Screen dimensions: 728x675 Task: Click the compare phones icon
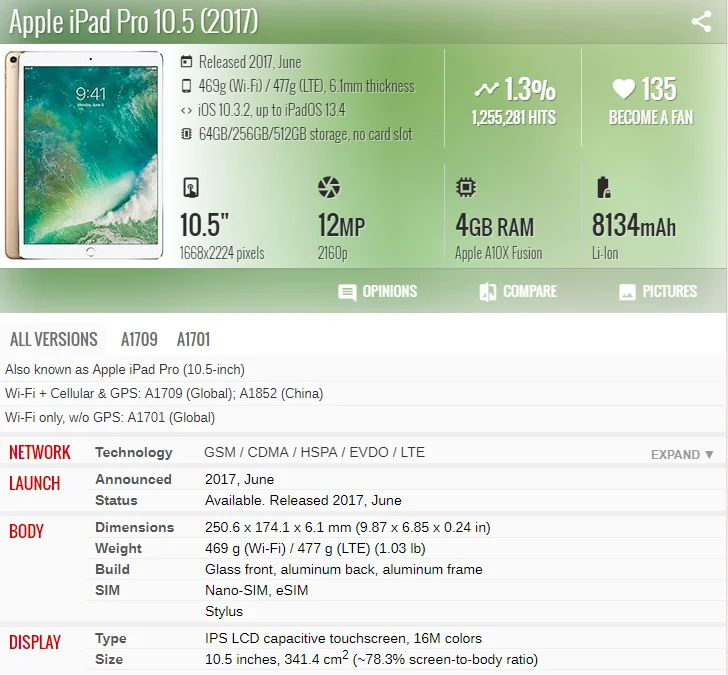(x=488, y=292)
